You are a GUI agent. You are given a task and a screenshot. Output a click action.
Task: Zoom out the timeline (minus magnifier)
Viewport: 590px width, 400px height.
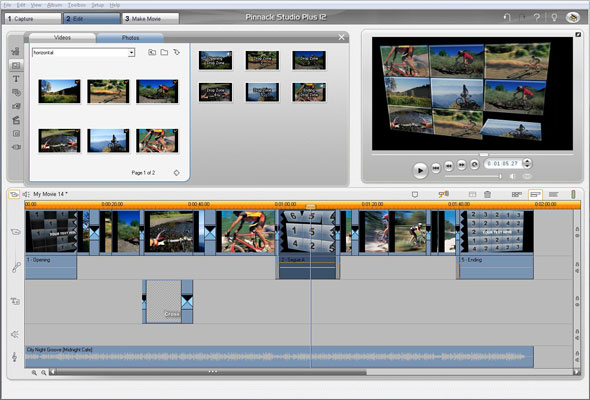44,373
